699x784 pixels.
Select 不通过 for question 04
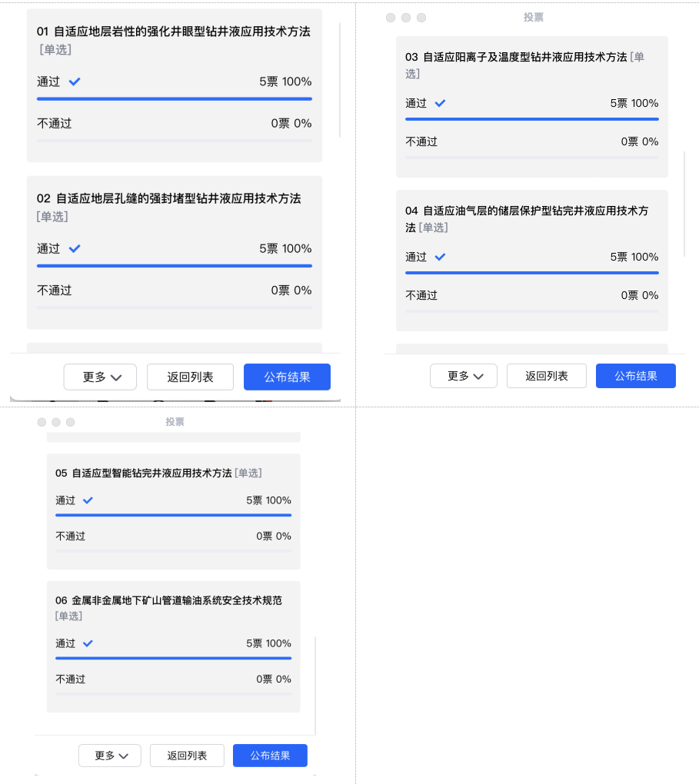pos(421,295)
